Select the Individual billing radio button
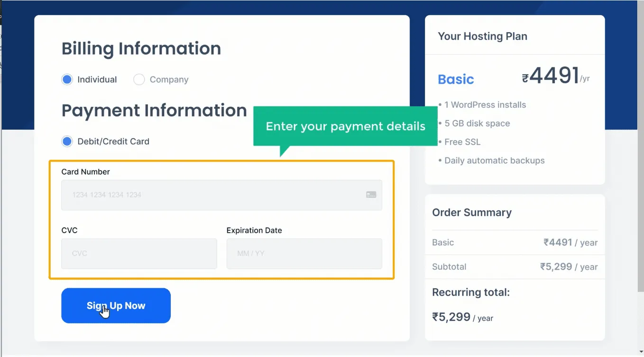Image resolution: width=644 pixels, height=357 pixels. [x=67, y=80]
